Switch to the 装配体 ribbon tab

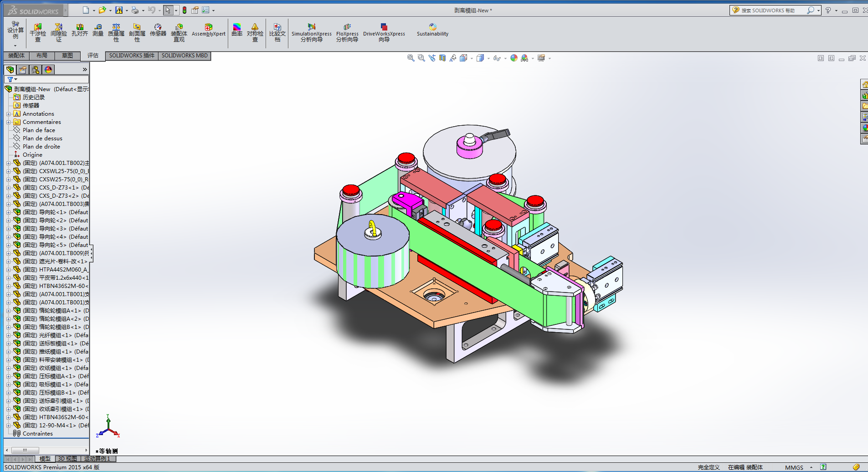coord(16,56)
